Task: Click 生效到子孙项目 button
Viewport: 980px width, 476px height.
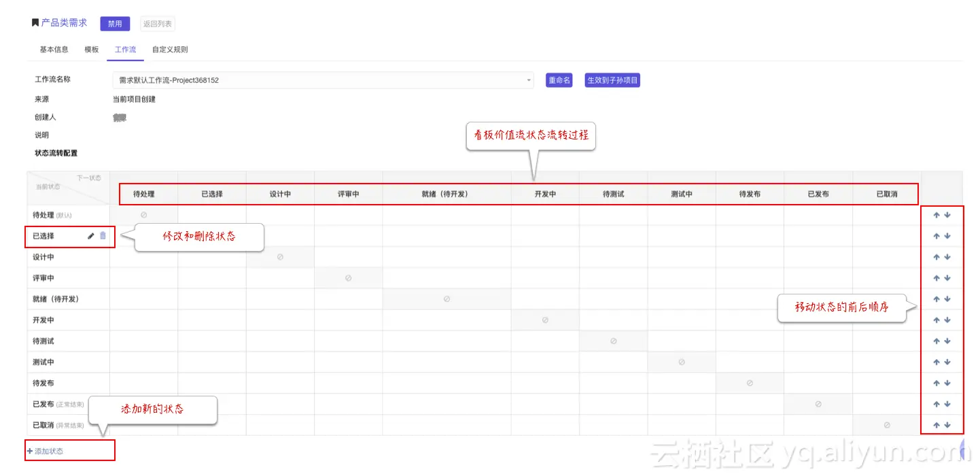Action: click(x=612, y=80)
